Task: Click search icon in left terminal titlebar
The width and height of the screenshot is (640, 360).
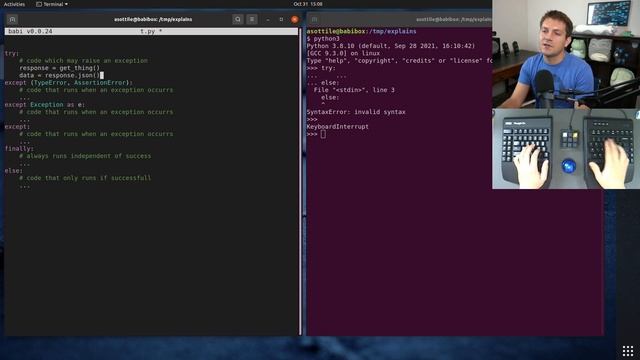Action: pos(238,19)
